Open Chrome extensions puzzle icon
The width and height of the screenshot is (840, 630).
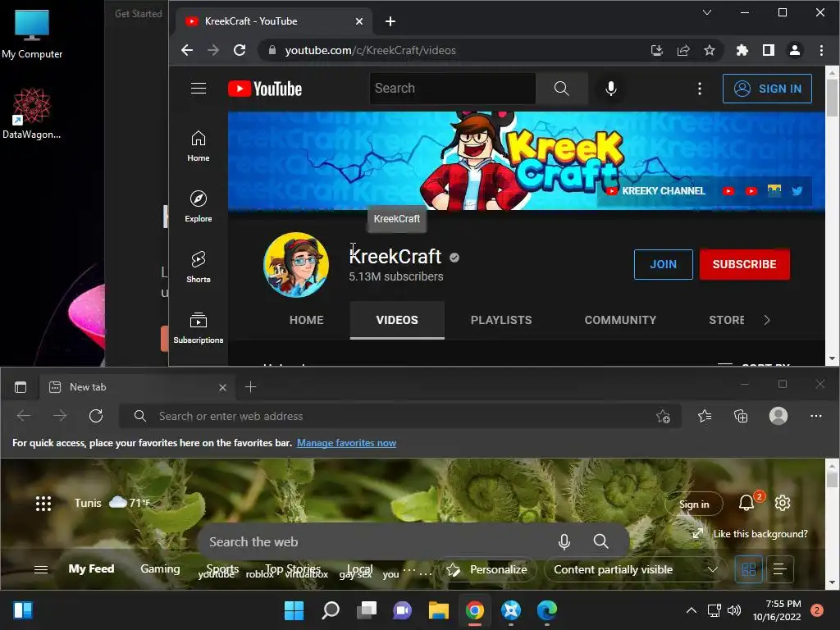(x=742, y=50)
